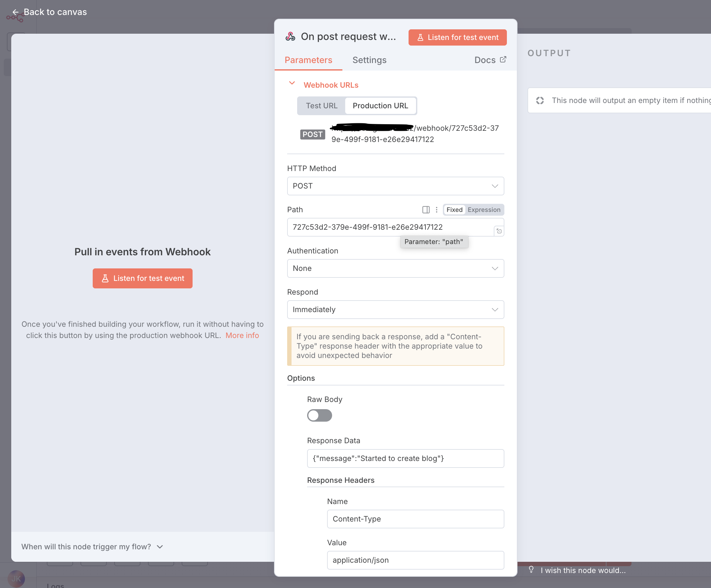Viewport: 711px width, 588px height.
Task: Click the back arrow icon to canvas
Action: coord(15,12)
